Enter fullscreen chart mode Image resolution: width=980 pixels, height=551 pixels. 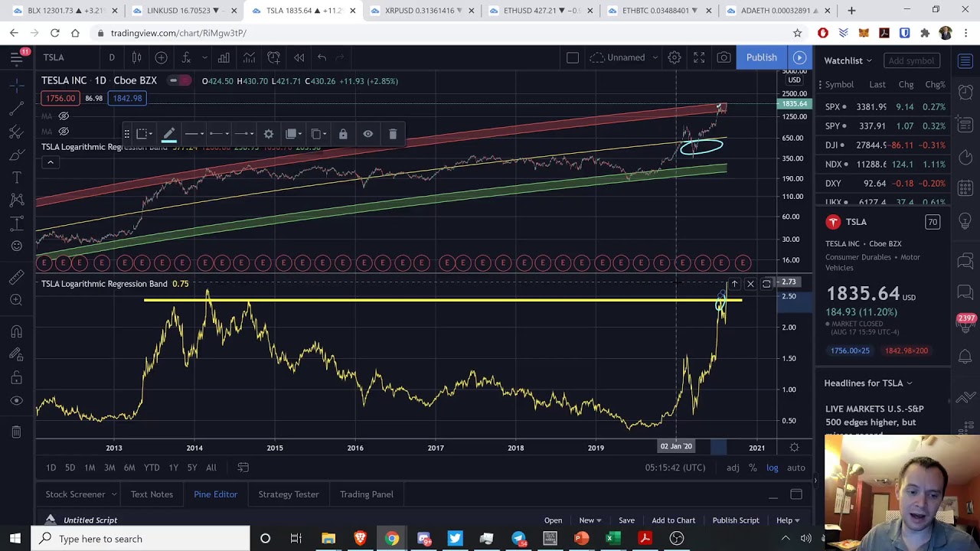click(699, 57)
